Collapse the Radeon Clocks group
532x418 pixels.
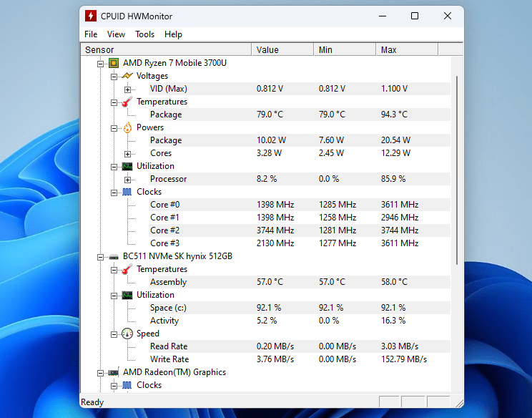(x=114, y=386)
